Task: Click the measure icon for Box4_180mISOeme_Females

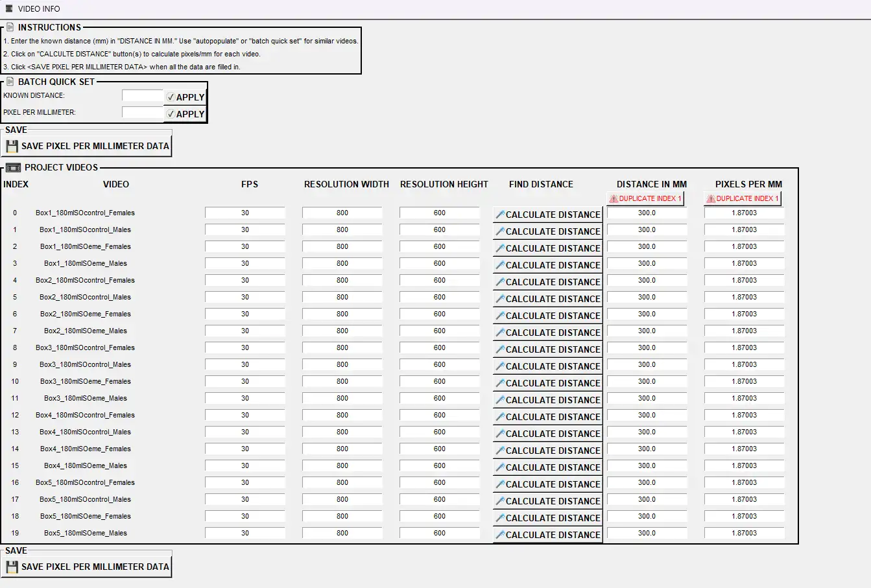Action: 500,451
